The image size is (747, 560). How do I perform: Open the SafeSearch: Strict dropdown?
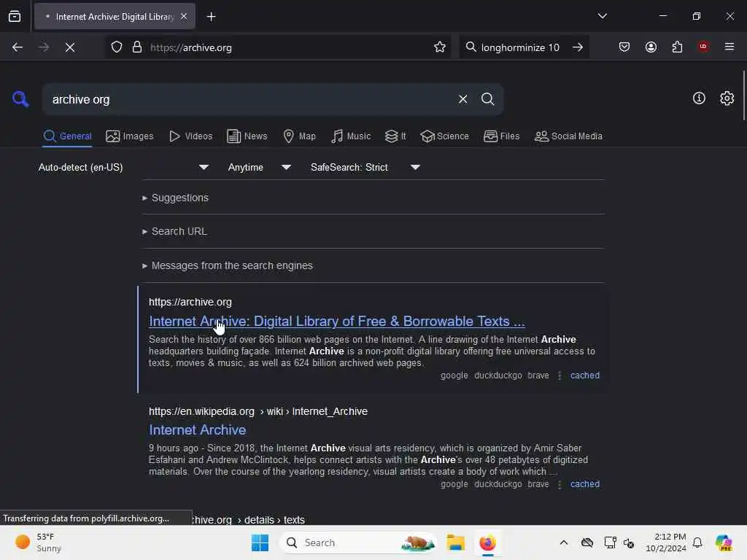point(365,167)
